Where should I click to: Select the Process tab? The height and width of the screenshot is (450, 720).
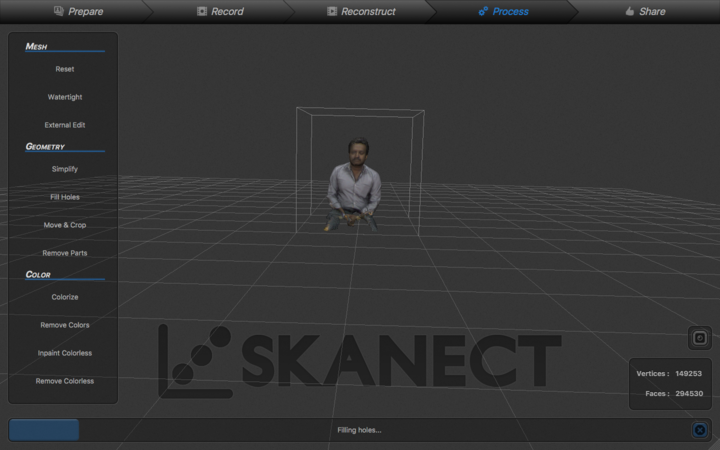[x=503, y=11]
